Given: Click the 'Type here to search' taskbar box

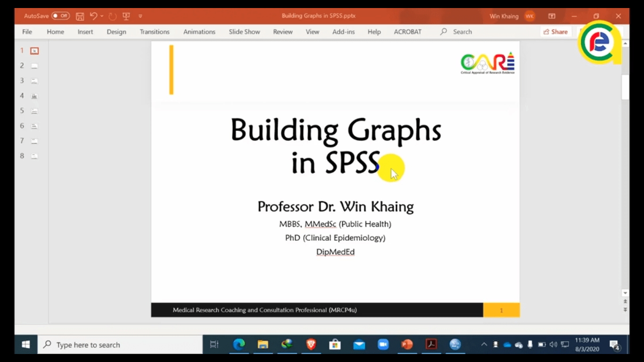Looking at the screenshot, I should pyautogui.click(x=120, y=345).
